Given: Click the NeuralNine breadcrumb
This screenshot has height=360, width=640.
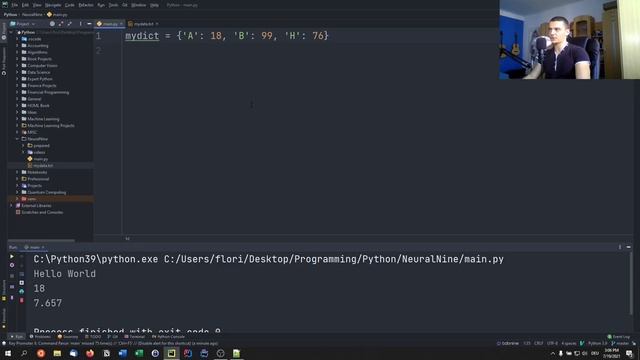Looking at the screenshot, I should (32, 15).
